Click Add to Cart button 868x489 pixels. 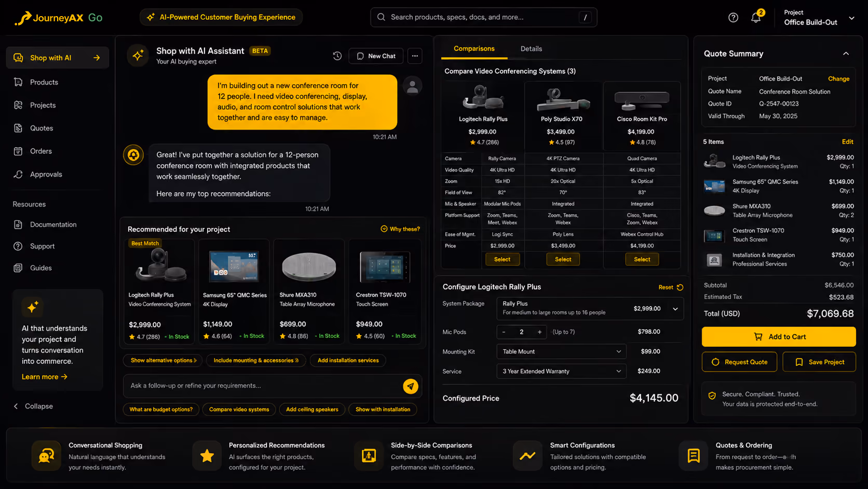point(779,337)
